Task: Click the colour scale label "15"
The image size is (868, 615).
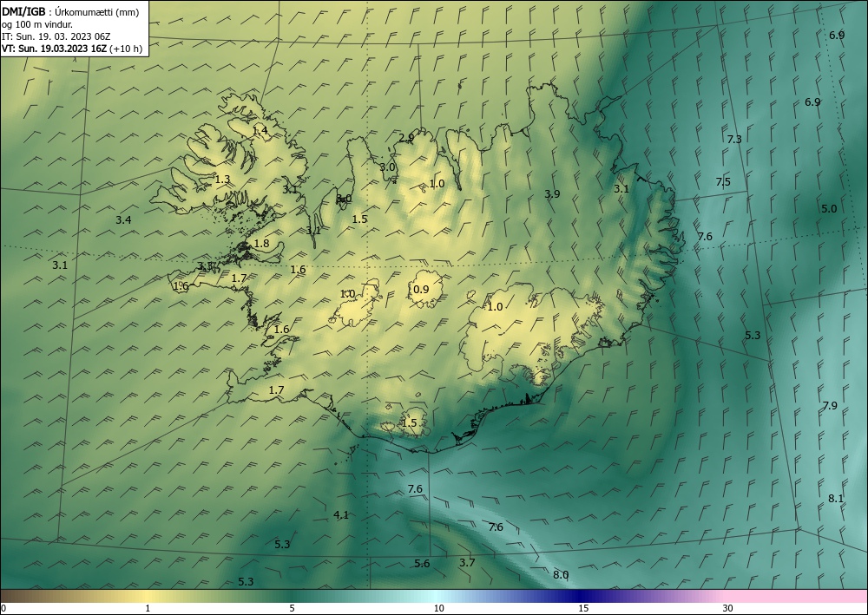Action: 583,609
